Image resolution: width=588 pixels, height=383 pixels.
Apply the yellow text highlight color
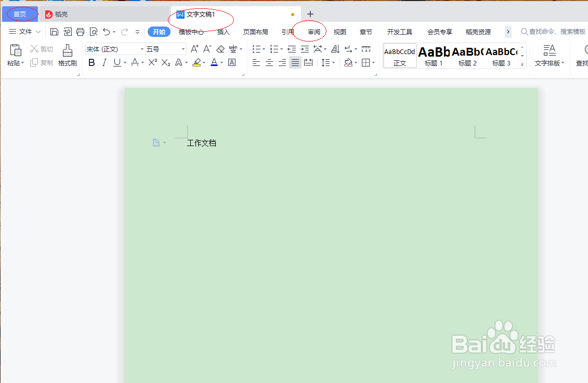click(x=197, y=62)
